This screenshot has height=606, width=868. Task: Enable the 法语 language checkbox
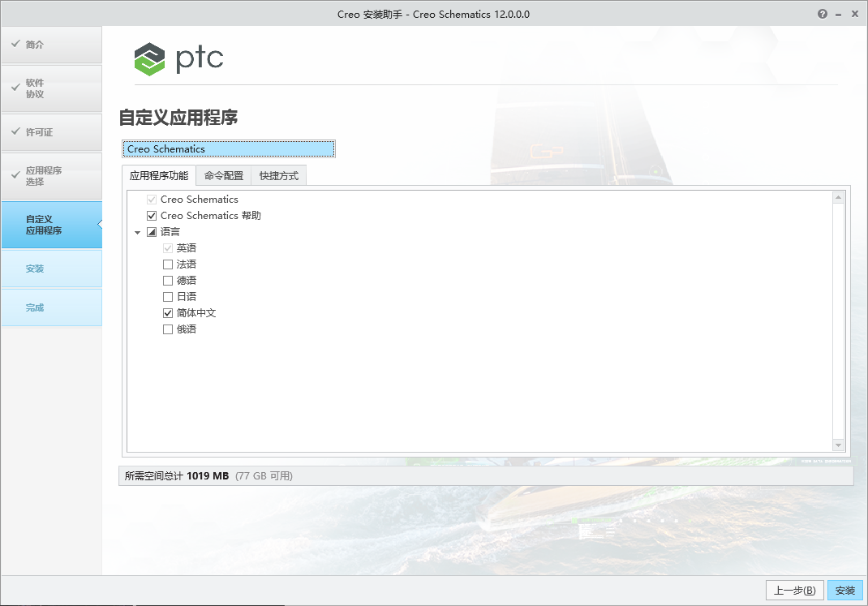(x=168, y=264)
